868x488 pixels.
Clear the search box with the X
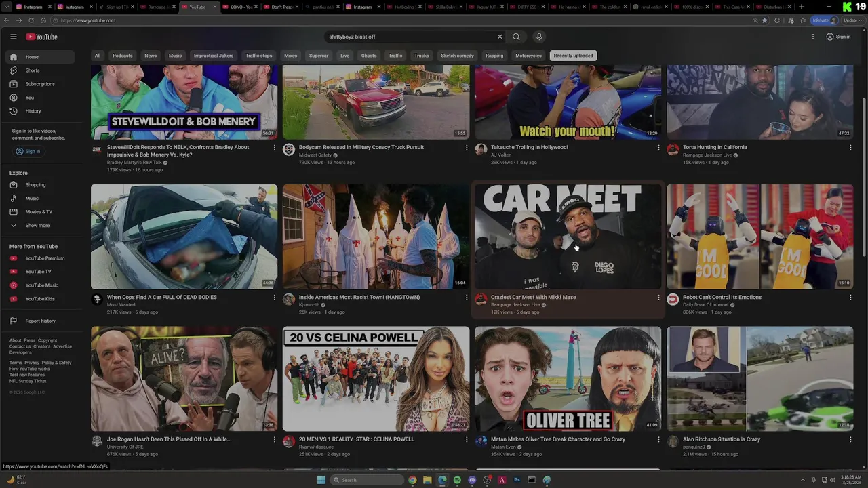[500, 37]
